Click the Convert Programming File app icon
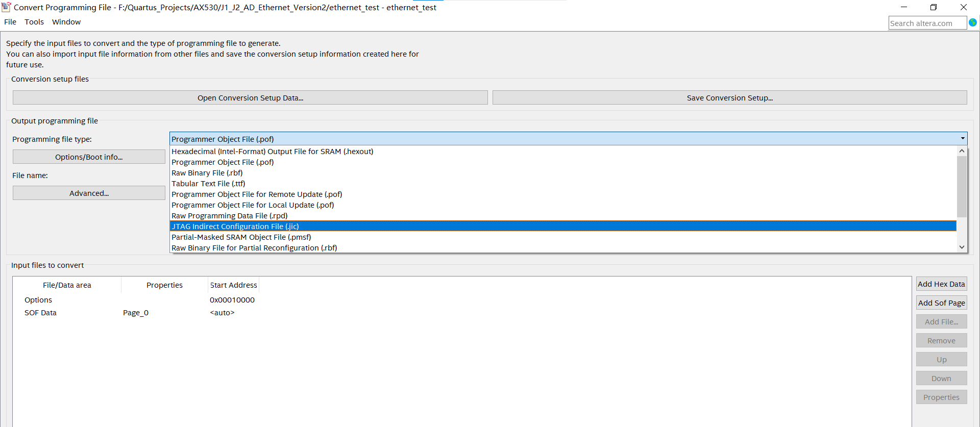This screenshot has width=980, height=427. pos(6,7)
